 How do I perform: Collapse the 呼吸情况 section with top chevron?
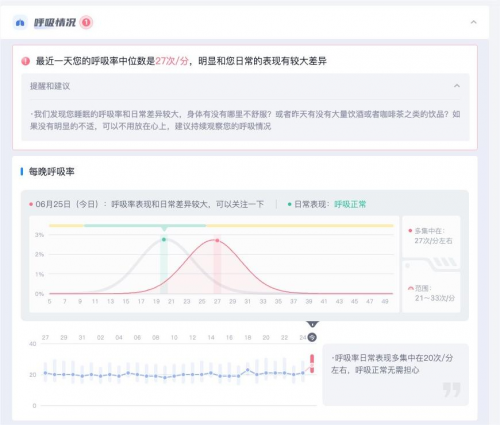[473, 22]
